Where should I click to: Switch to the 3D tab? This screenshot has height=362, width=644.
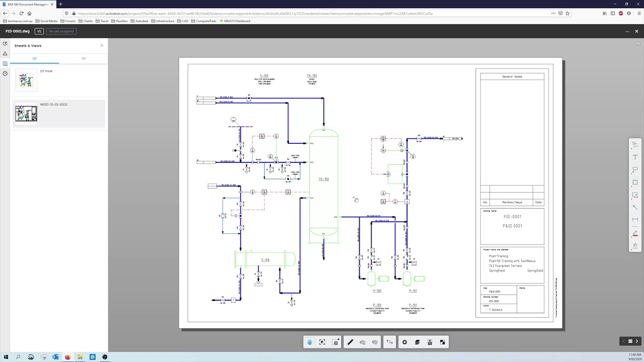coord(84,58)
